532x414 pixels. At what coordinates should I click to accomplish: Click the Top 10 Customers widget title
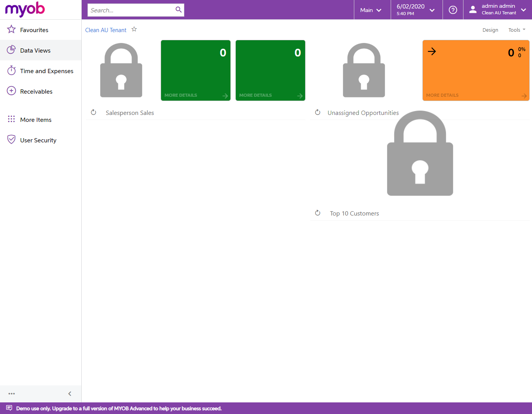tap(354, 214)
